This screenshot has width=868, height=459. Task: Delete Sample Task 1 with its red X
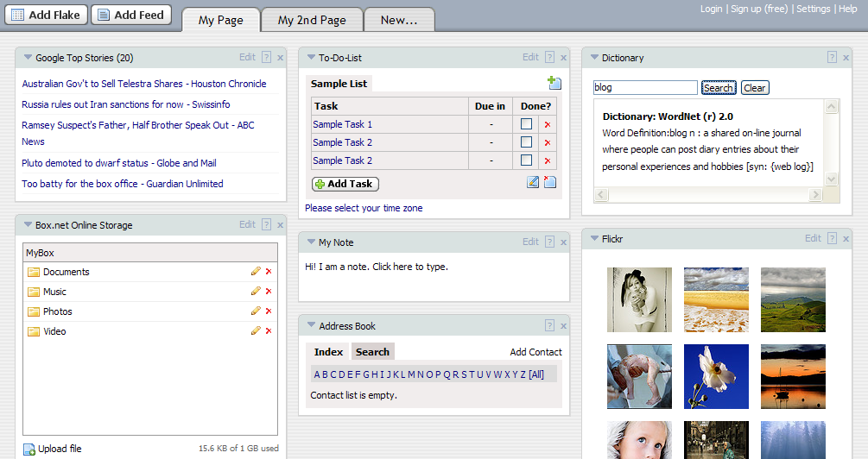(548, 124)
